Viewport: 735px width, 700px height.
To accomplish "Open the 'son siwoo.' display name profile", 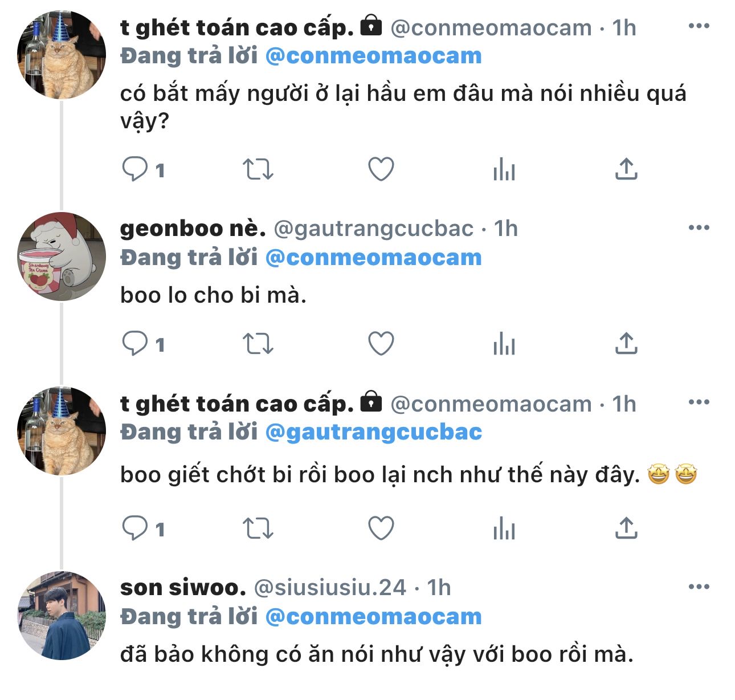I will (183, 588).
